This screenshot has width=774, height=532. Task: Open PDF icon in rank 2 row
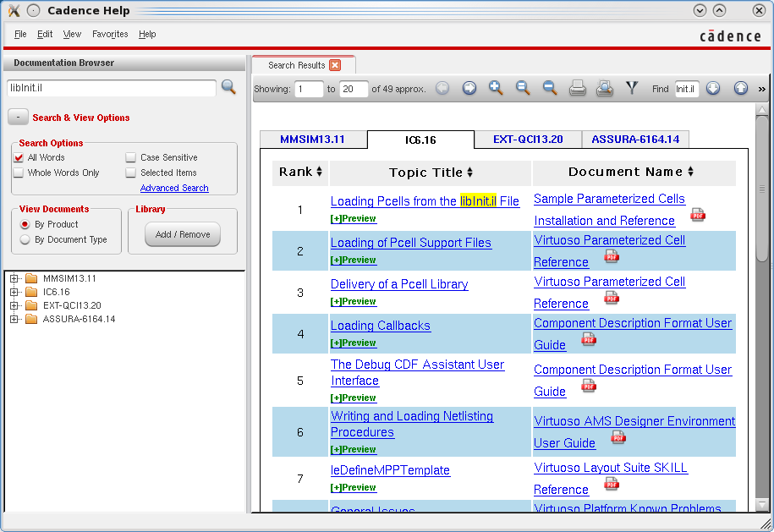click(611, 256)
